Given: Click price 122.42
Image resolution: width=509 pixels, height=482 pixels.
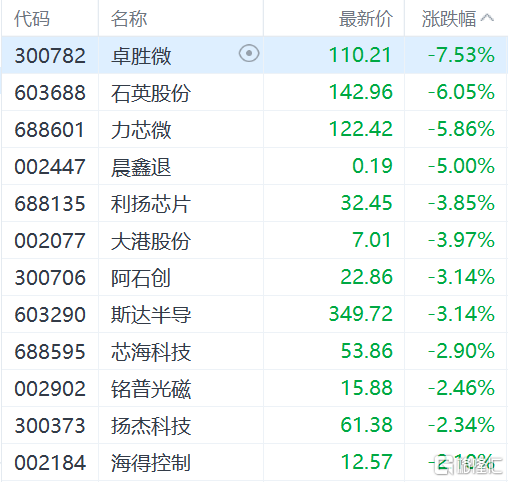Looking at the screenshot, I should pos(360,129).
